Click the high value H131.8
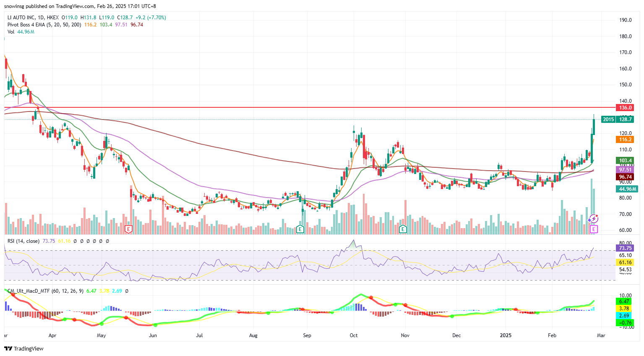 [89, 18]
